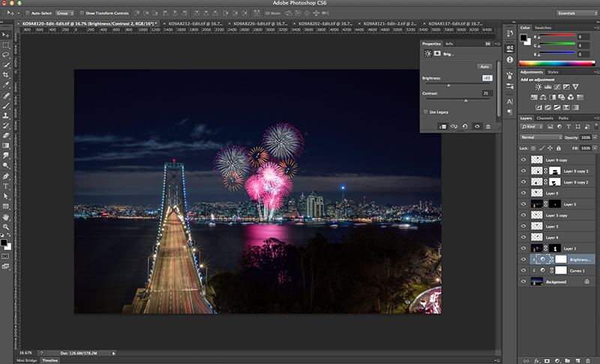Open the Essentials workspace dropdown

[x=577, y=13]
